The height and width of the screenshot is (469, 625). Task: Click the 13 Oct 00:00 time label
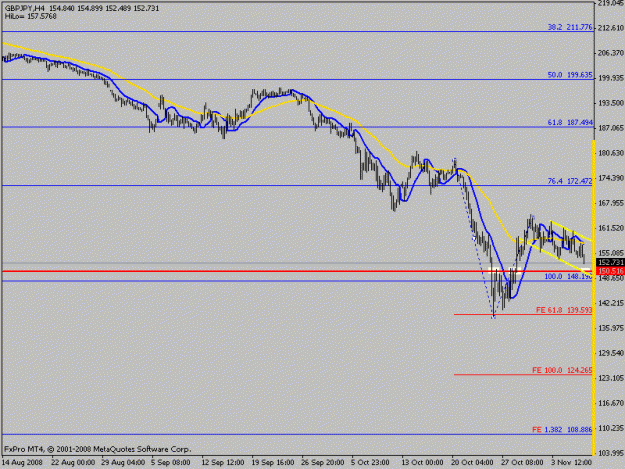(423, 463)
